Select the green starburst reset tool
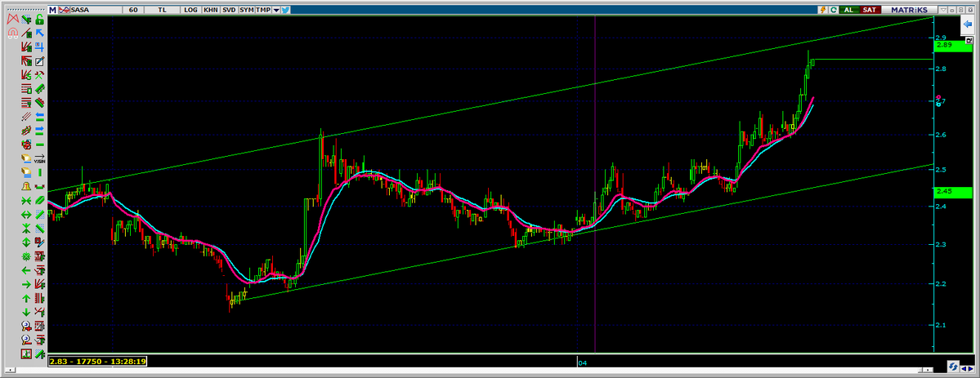 26,256
